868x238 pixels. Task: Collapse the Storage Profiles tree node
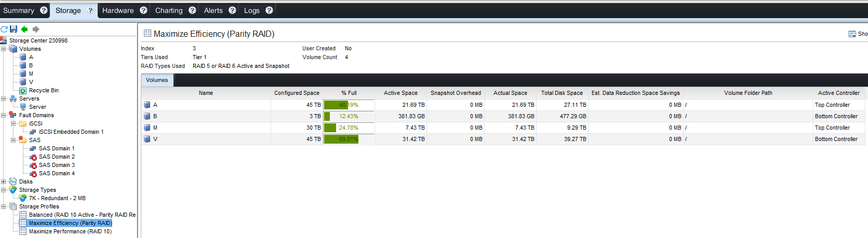[4, 206]
